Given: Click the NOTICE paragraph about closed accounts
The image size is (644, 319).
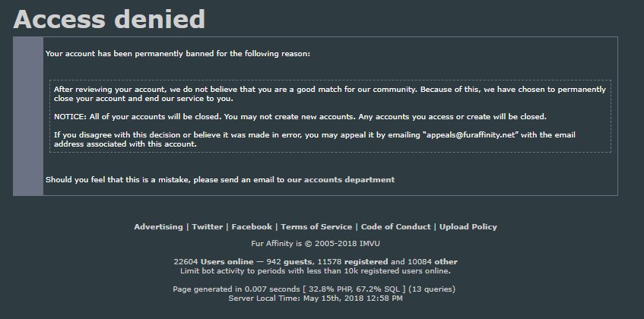Looking at the screenshot, I should (x=300, y=117).
